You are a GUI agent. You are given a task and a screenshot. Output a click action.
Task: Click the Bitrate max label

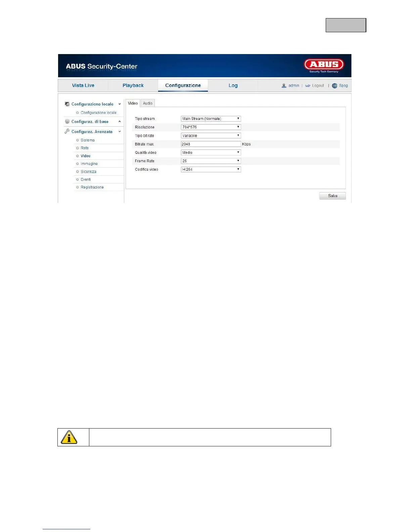click(144, 144)
